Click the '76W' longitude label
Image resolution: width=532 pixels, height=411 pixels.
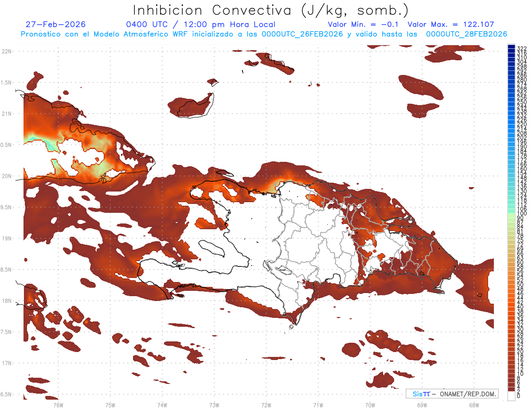click(x=58, y=405)
